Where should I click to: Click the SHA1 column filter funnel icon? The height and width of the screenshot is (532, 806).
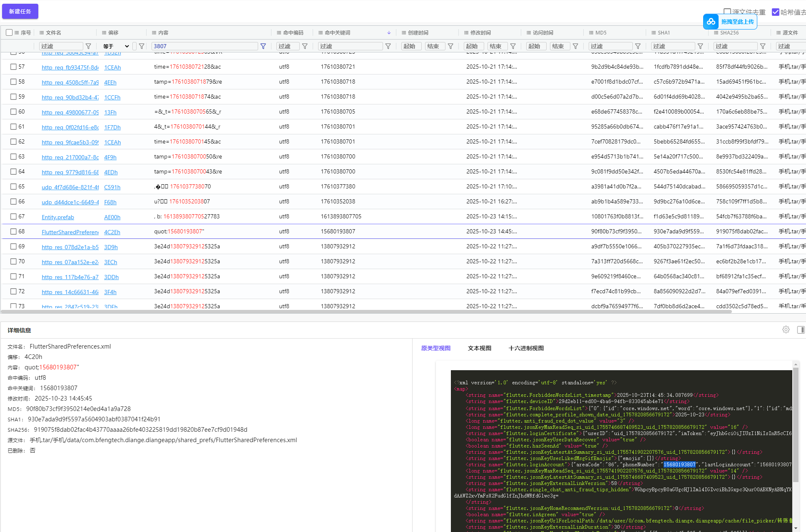[x=700, y=46]
